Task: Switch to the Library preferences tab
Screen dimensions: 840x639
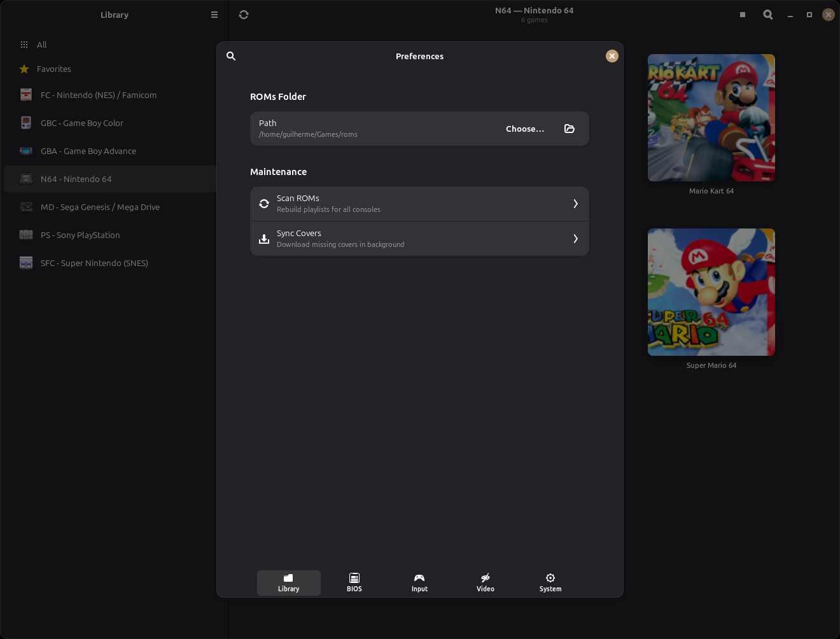Action: point(289,583)
